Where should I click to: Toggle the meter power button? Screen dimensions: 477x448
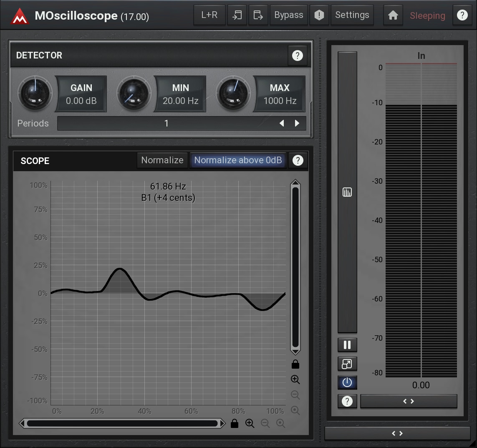point(347,382)
